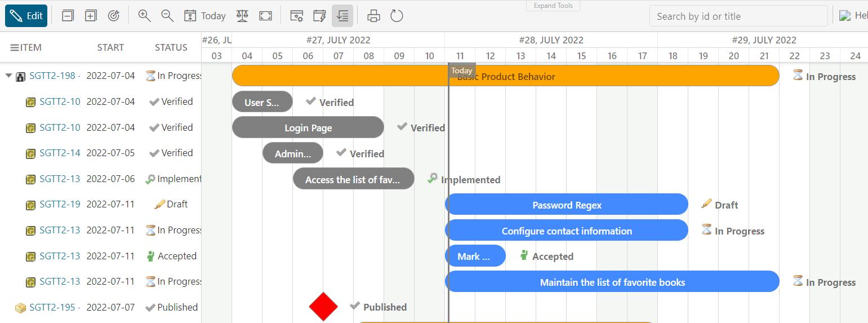Select the SGTT2-13 row starting 2022-07-06
Screen dimensions: 868x323
click(x=100, y=179)
